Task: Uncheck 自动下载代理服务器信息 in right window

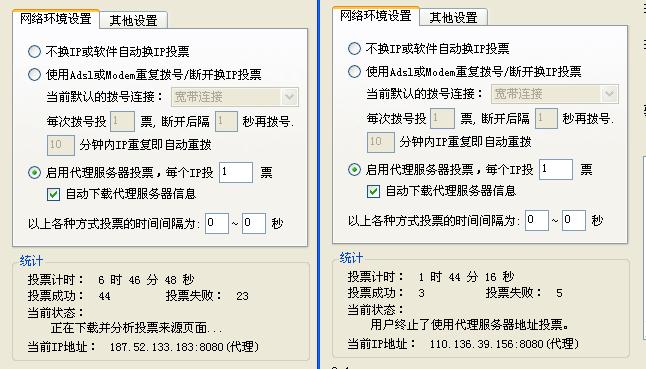Action: (373, 192)
